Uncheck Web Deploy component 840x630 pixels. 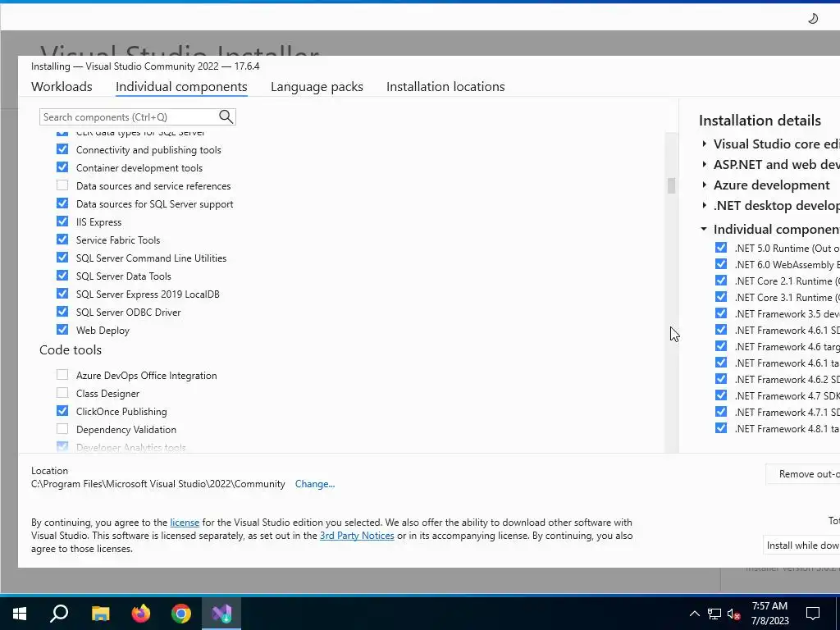coord(62,330)
